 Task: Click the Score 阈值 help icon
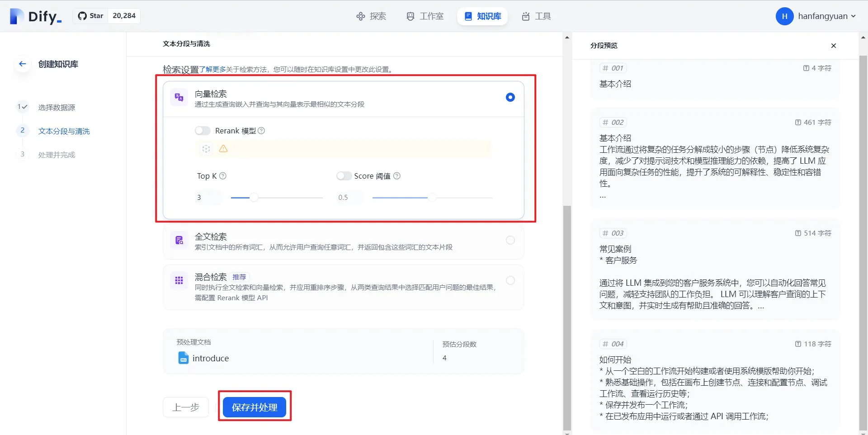[397, 176]
